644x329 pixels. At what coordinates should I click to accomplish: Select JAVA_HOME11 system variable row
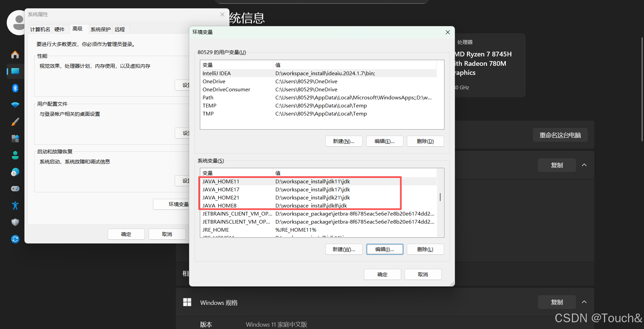click(318, 182)
